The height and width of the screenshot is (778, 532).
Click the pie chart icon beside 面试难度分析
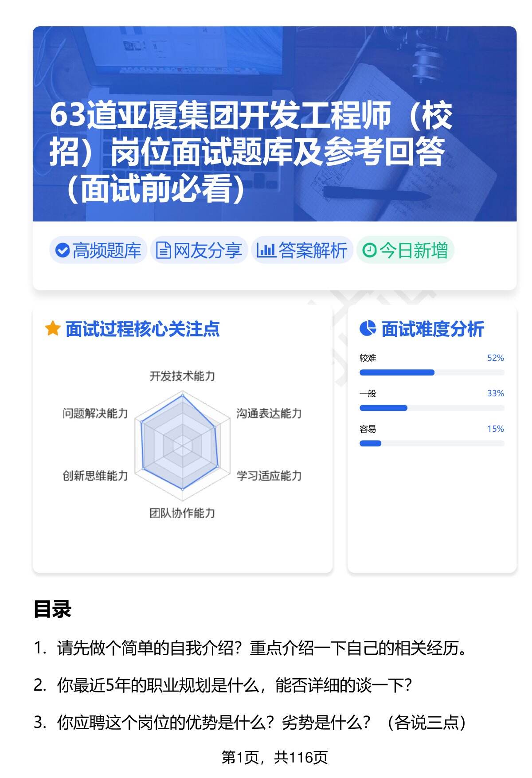[x=368, y=328]
